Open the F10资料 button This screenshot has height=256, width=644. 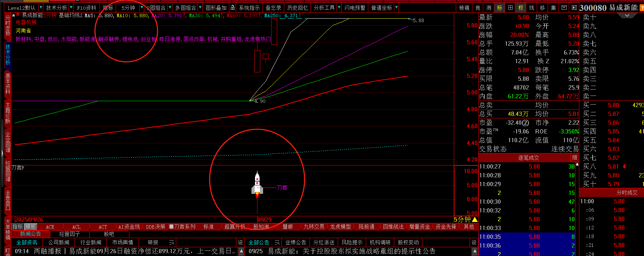[x=87, y=8]
